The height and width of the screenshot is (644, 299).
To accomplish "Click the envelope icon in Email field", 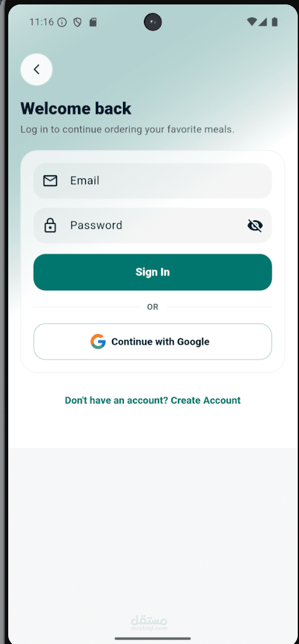I will tap(50, 181).
